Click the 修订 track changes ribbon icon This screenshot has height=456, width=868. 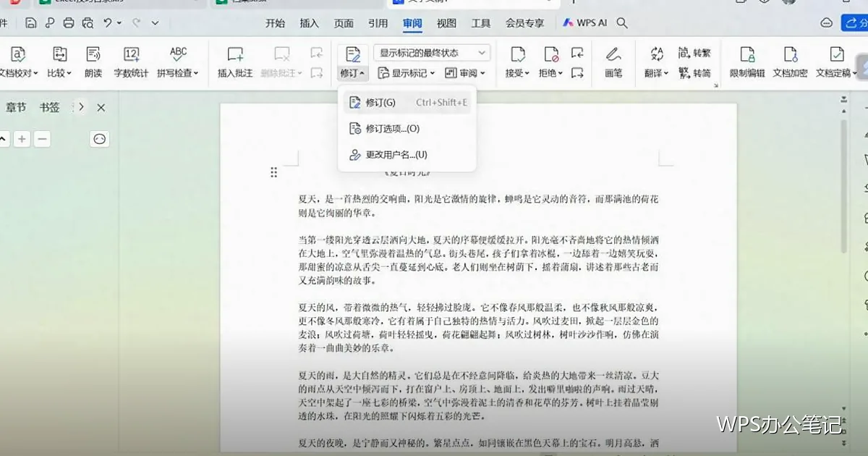(353, 54)
